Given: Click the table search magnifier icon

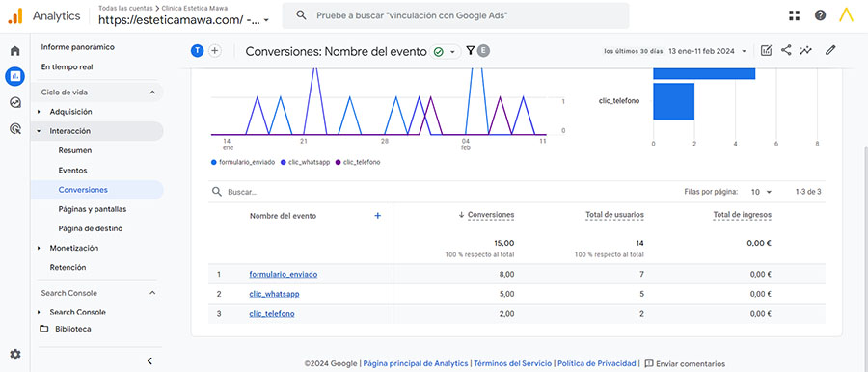Looking at the screenshot, I should (217, 192).
